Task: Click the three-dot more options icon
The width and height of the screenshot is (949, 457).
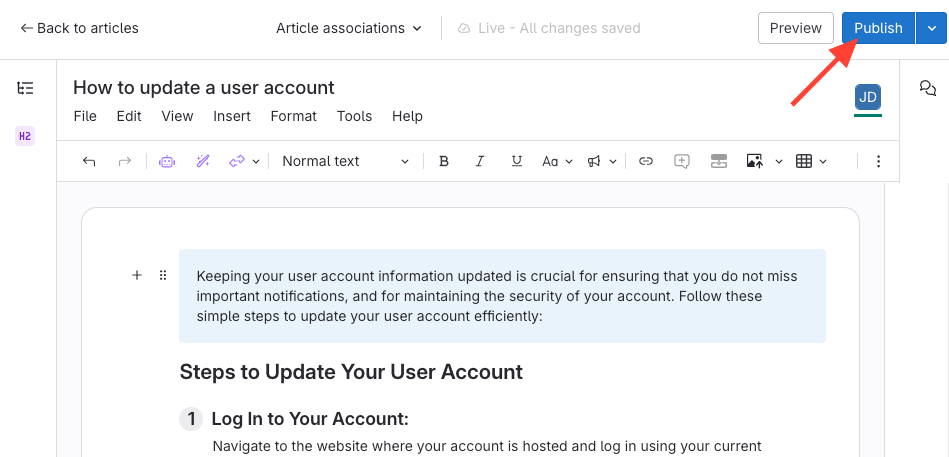Action: (879, 161)
